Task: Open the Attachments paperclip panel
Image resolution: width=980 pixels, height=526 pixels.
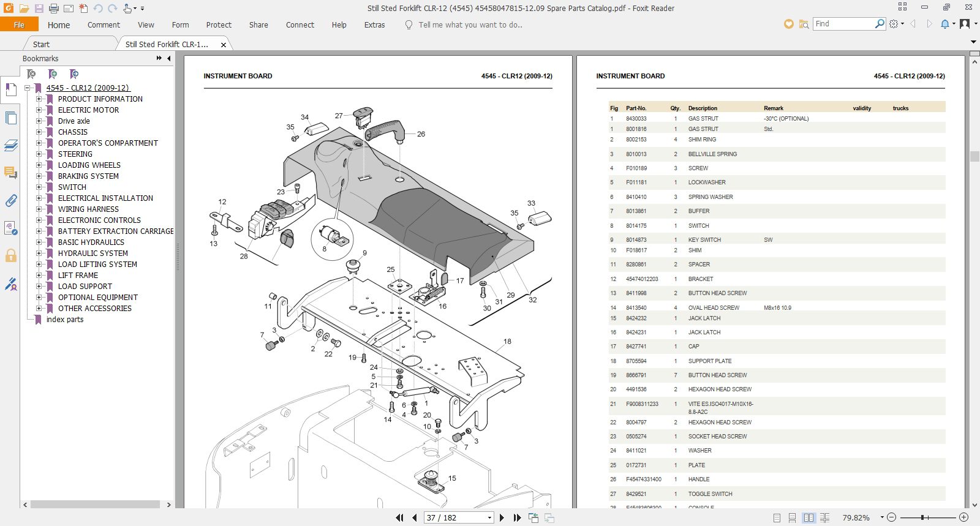Action: (10, 200)
